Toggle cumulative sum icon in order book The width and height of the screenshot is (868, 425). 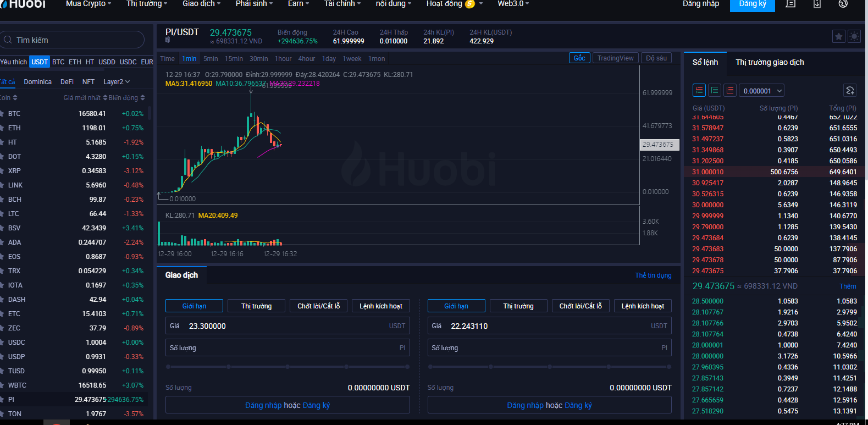[x=850, y=90]
